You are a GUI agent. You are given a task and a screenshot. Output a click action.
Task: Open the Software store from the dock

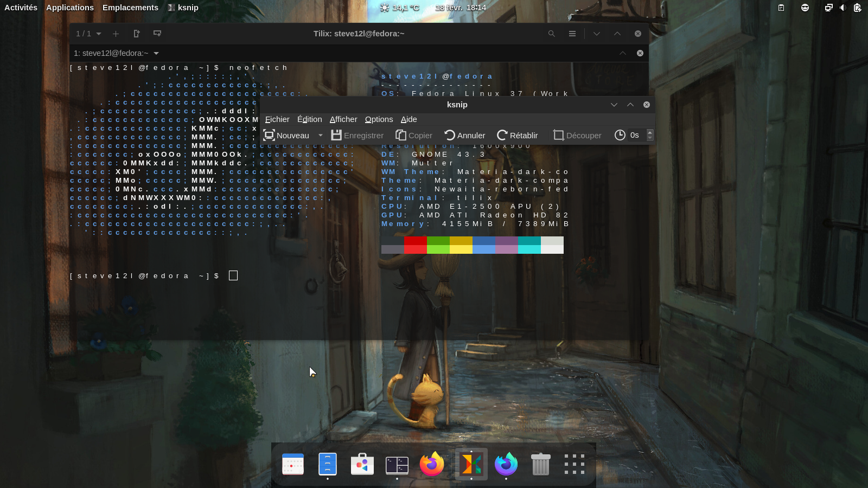click(362, 464)
